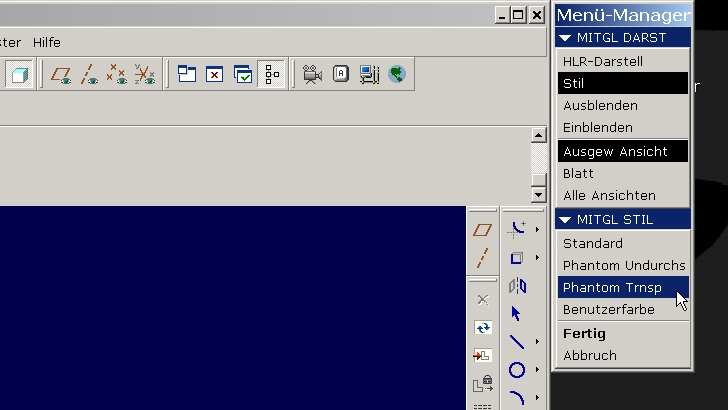
Task: Click the vertical scrollbar thumb
Action: coord(539,180)
